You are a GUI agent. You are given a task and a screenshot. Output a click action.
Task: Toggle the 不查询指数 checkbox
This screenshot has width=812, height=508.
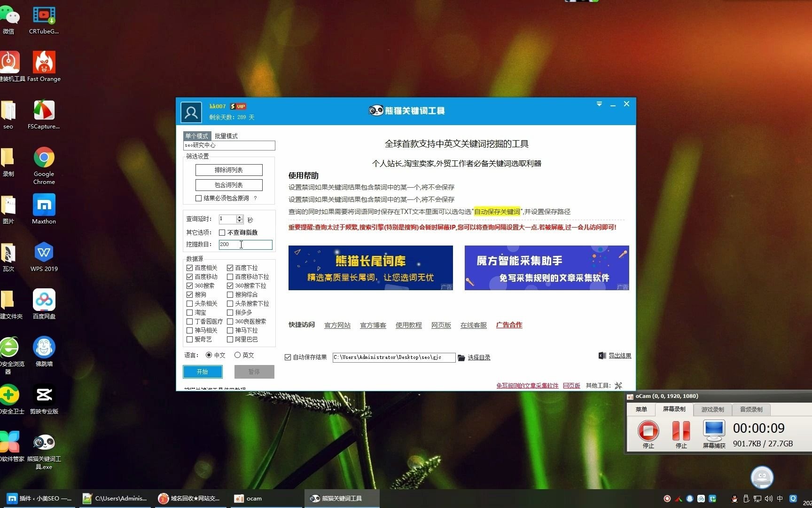222,232
